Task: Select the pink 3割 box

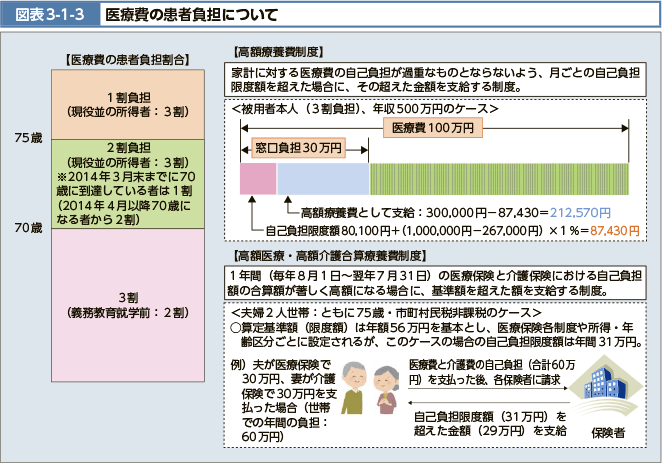Action: click(127, 304)
